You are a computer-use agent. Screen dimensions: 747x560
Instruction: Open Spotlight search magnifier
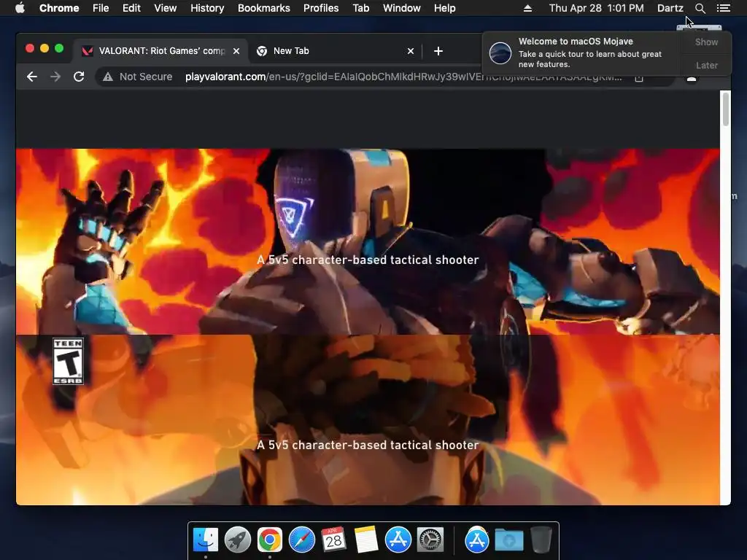pyautogui.click(x=700, y=8)
